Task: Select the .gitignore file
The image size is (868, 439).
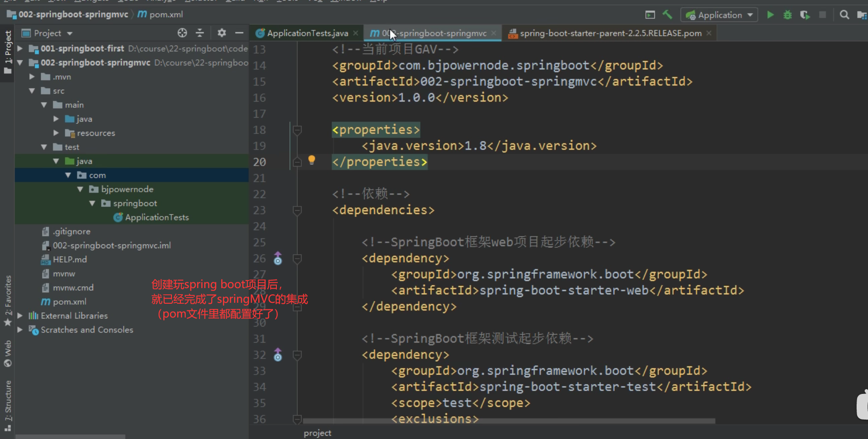Action: point(66,232)
